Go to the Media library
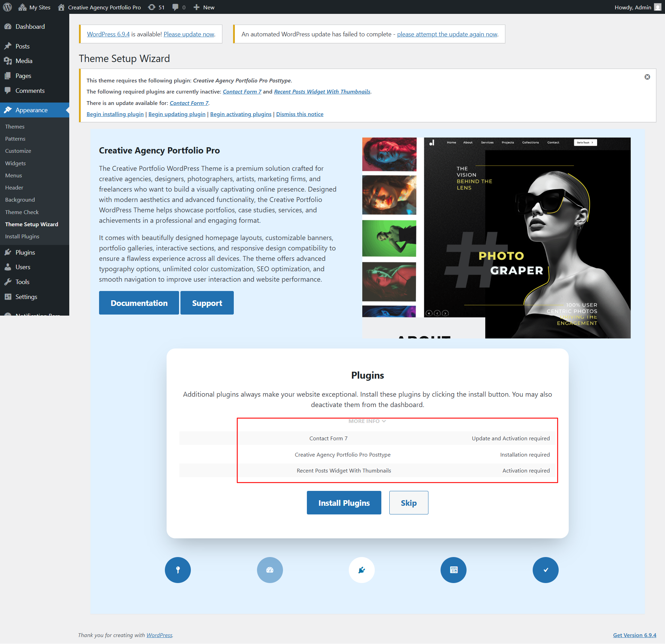665x644 pixels. 35,61
